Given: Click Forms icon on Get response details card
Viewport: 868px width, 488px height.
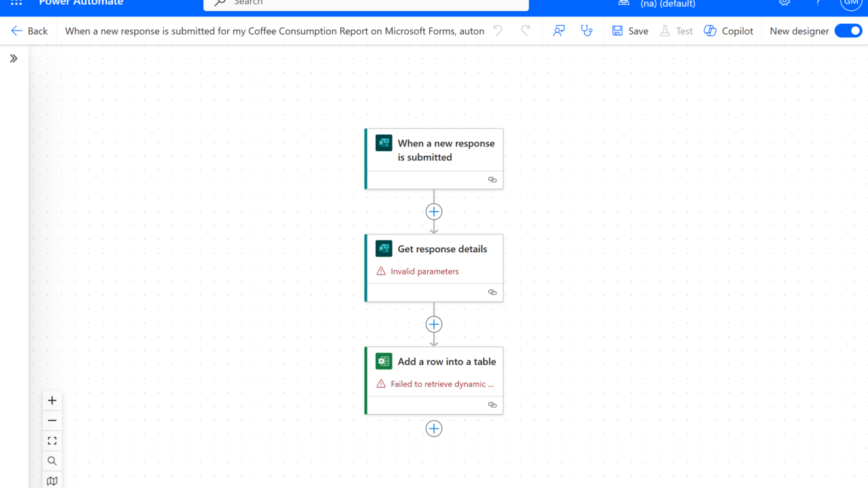Looking at the screenshot, I should [384, 249].
